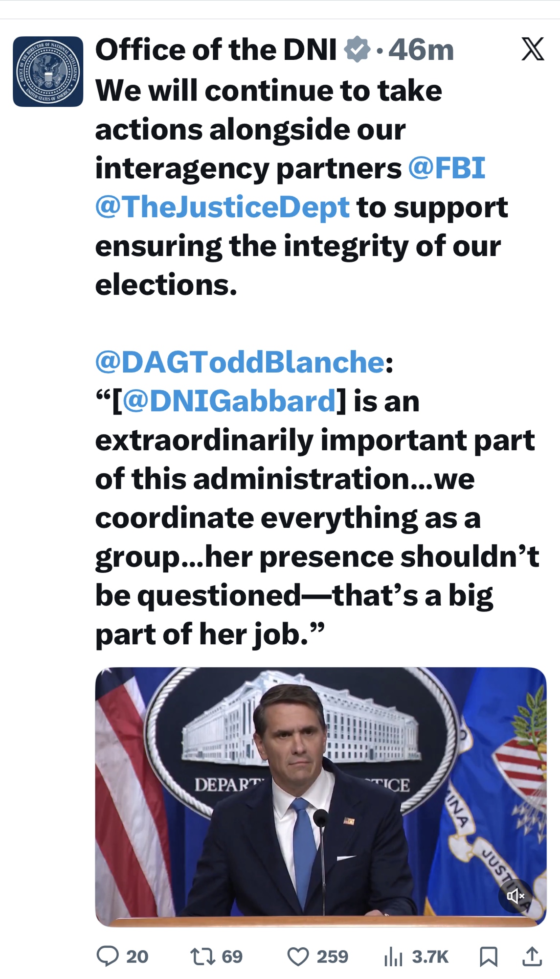This screenshot has height=979, width=560.
Task: Open the Office of the DNI profile avatar
Action: [48, 71]
